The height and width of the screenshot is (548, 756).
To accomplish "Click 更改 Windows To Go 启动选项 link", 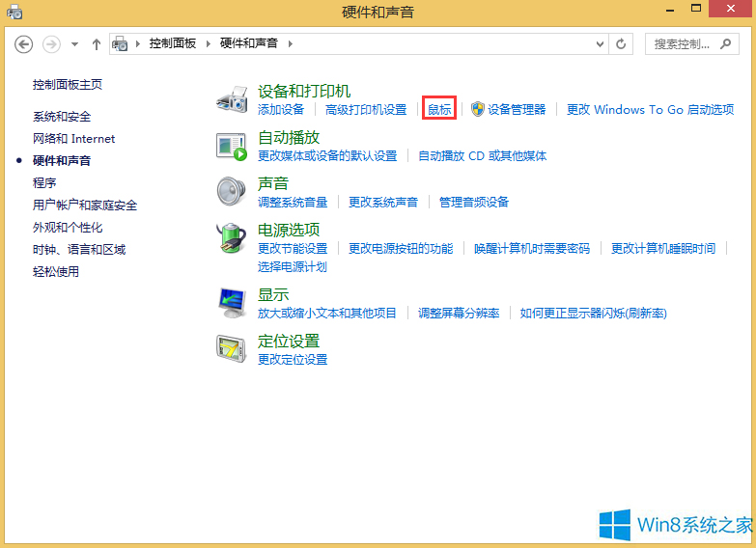I will click(650, 110).
